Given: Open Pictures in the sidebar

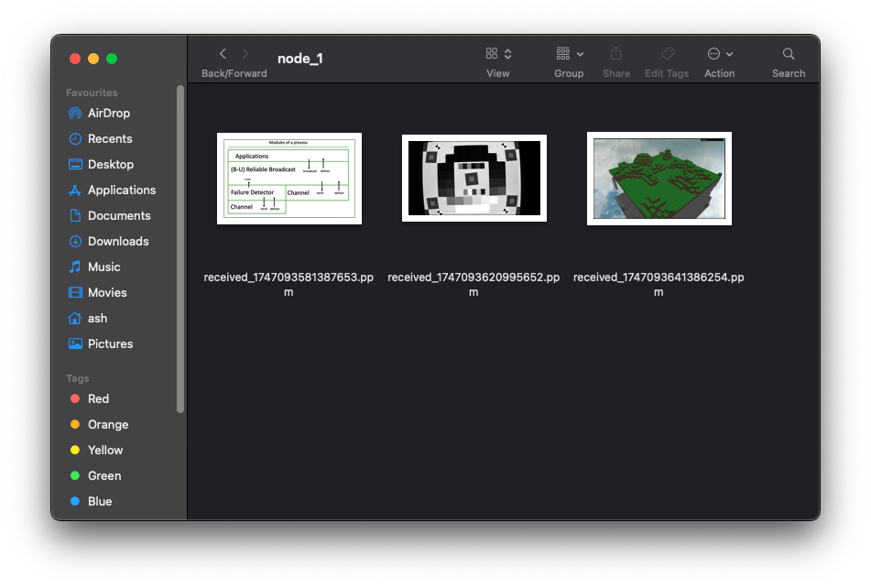Looking at the screenshot, I should 110,343.
